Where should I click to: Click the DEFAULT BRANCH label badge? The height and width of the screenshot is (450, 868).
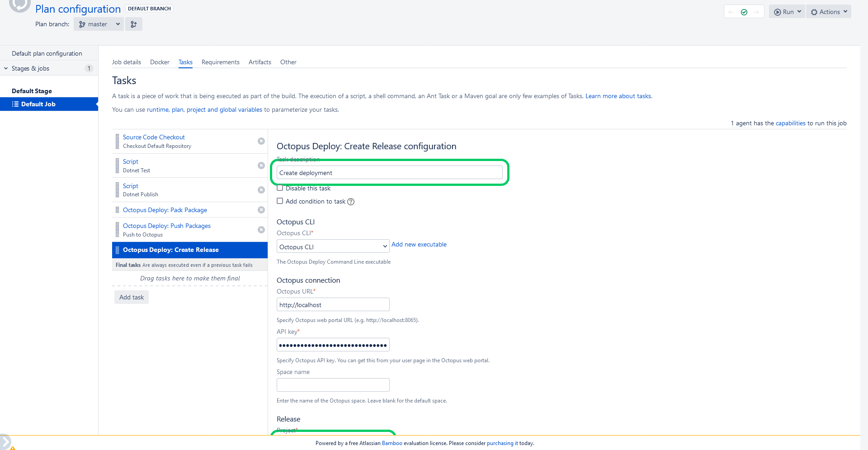[149, 9]
